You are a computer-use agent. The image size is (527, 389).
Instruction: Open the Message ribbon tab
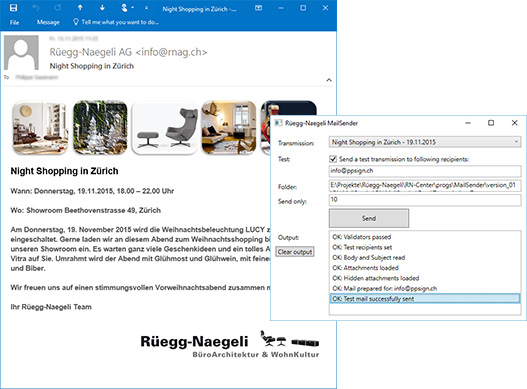48,22
